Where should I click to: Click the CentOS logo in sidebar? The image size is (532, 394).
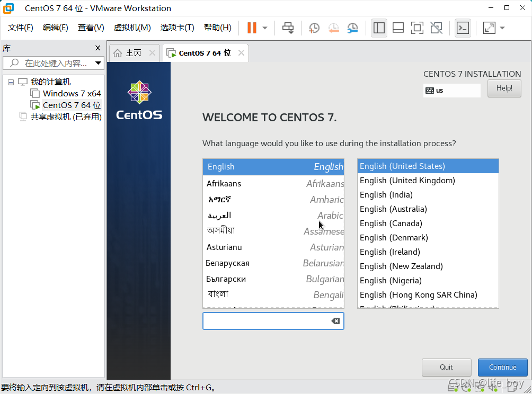point(139,100)
